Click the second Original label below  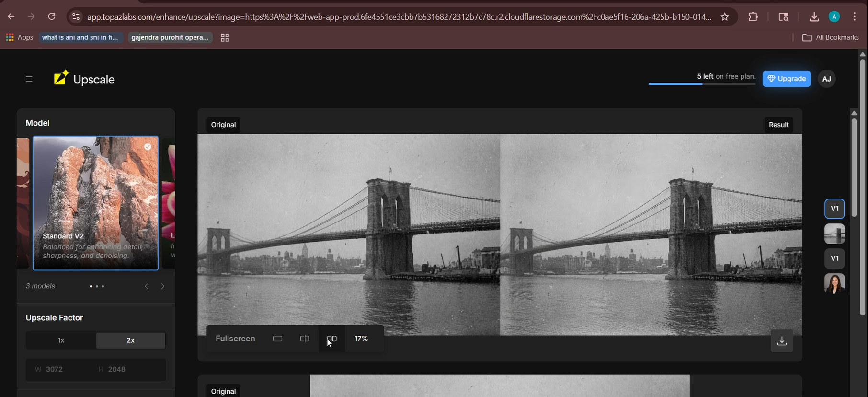[223, 391]
